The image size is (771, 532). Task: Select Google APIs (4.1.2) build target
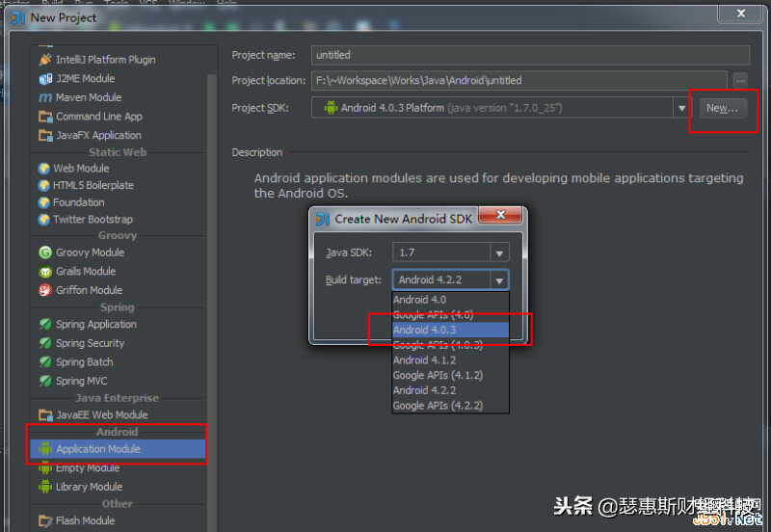click(x=450, y=376)
